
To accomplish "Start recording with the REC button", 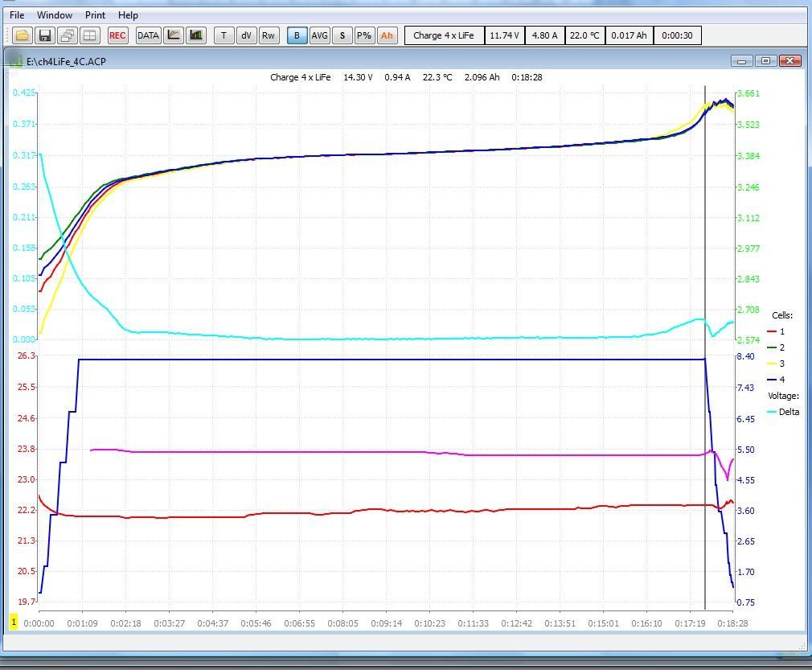I will pos(117,35).
